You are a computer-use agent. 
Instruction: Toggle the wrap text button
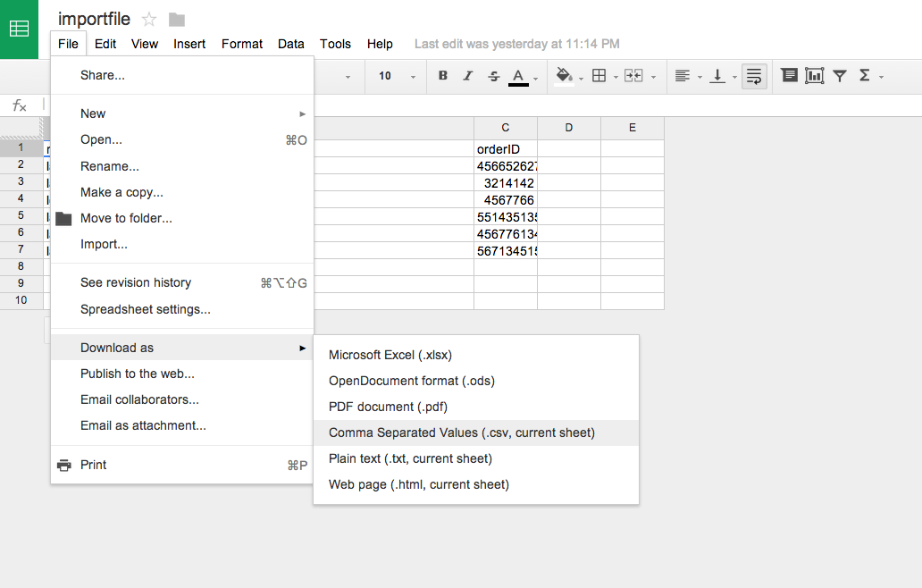754,76
